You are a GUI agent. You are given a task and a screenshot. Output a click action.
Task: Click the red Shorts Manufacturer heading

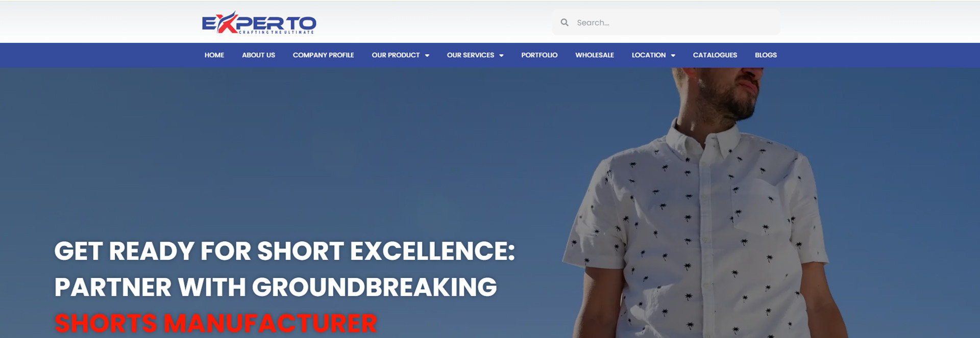pyautogui.click(x=215, y=323)
